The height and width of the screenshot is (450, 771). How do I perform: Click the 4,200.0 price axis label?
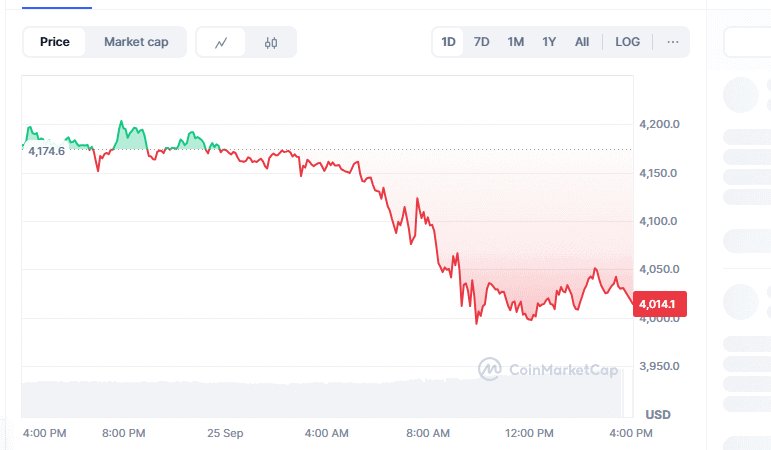point(659,125)
